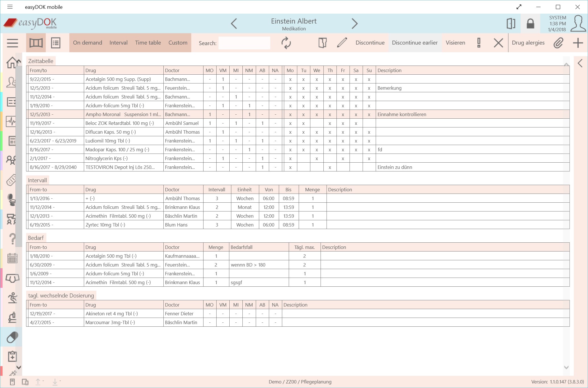Expand the right side panel arrow

tap(580, 63)
